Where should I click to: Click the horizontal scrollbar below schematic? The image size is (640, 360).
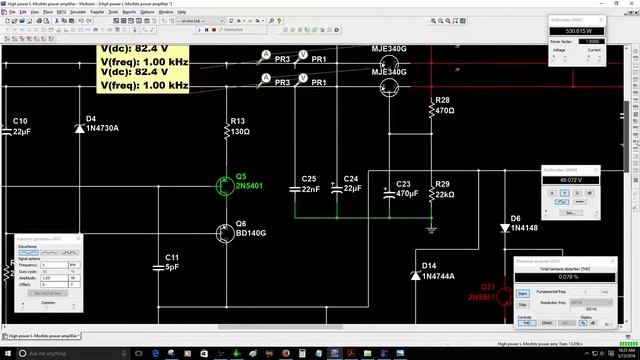pos(280,327)
